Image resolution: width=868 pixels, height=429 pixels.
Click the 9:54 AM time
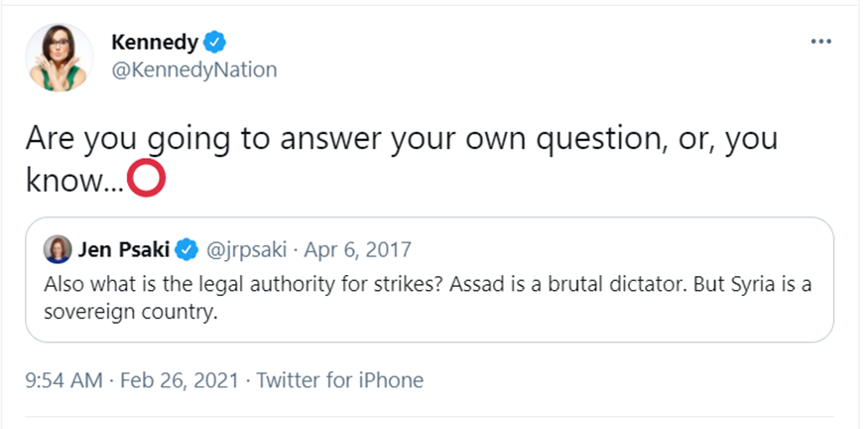pos(65,379)
